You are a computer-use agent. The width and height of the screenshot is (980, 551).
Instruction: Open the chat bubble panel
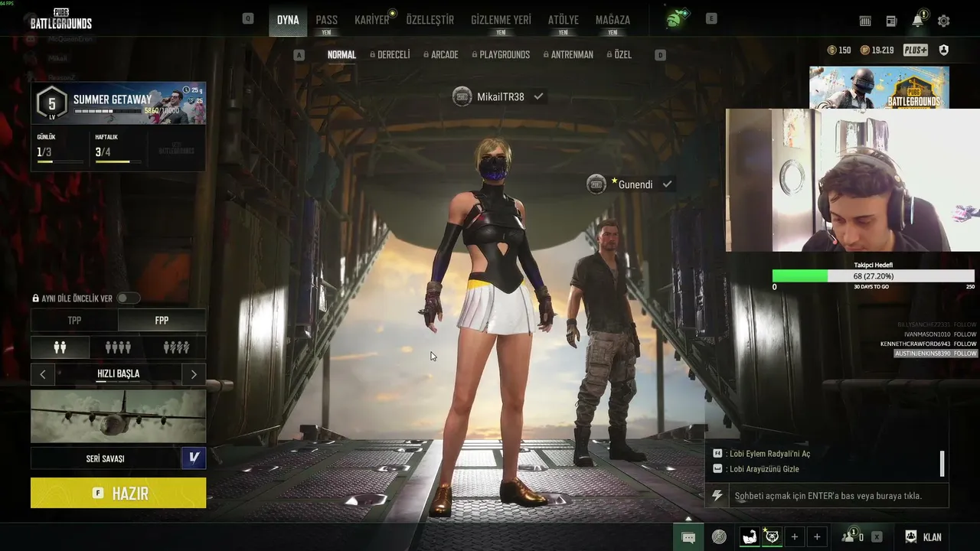click(x=688, y=537)
